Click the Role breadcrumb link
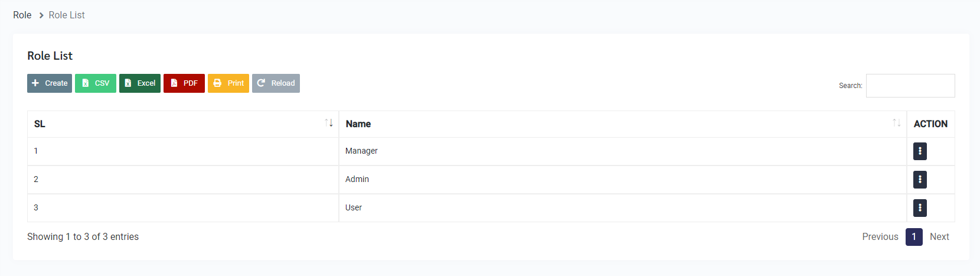 pyautogui.click(x=22, y=15)
